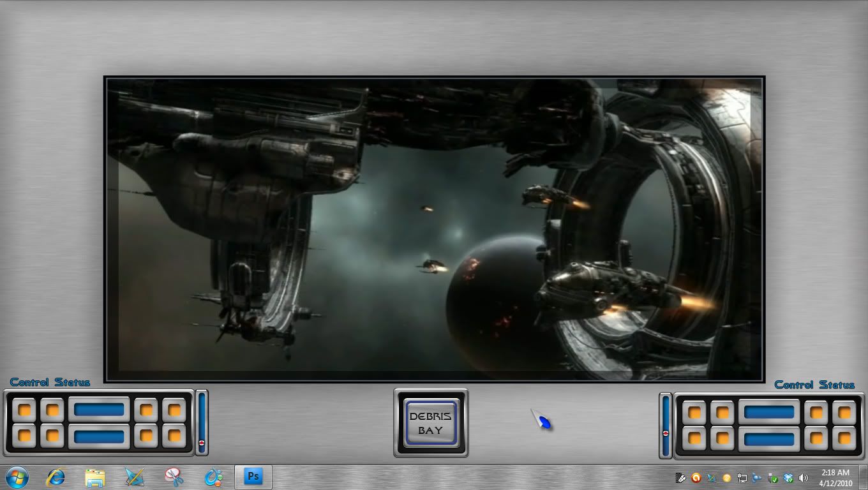Switch to the Photoshop taskbar button
The width and height of the screenshot is (868, 490).
tap(253, 477)
